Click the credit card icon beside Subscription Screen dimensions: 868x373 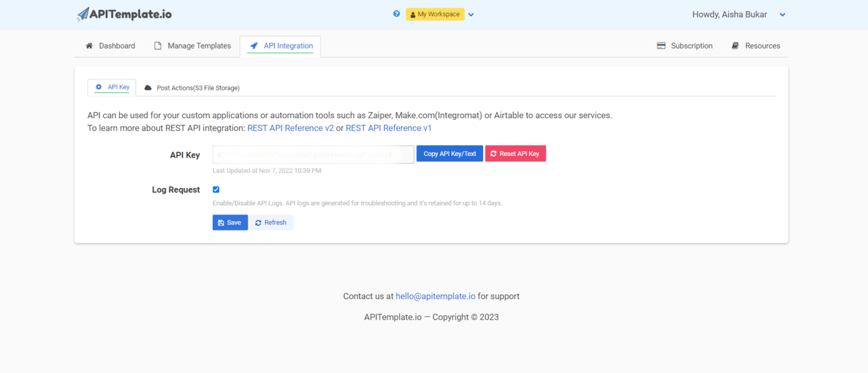[661, 46]
